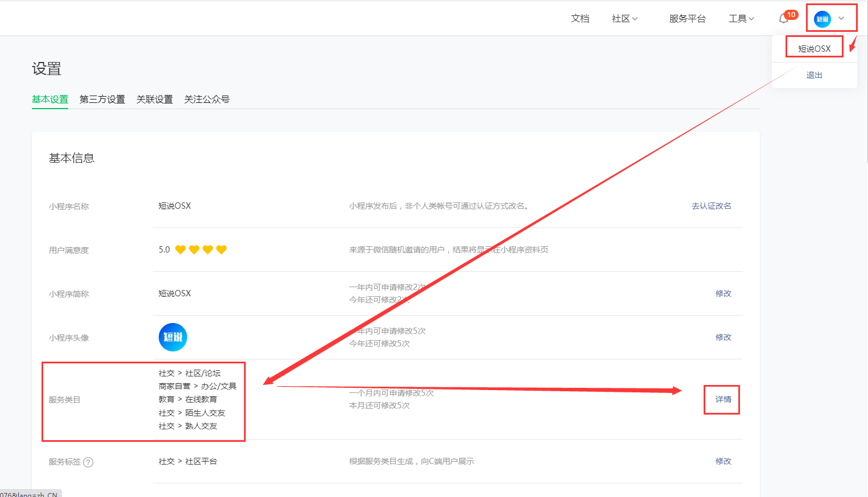Select the 基本设置 tab
Screen dimensions: 868x497
point(50,100)
